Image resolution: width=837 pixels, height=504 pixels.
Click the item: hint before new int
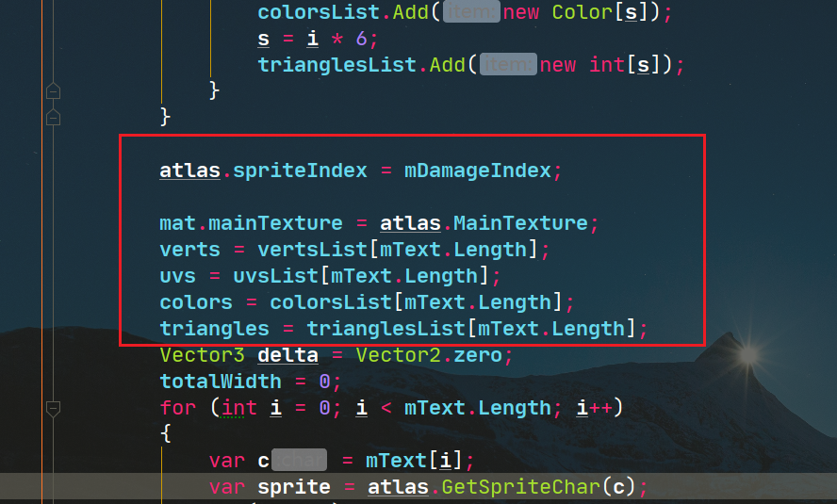click(508, 65)
